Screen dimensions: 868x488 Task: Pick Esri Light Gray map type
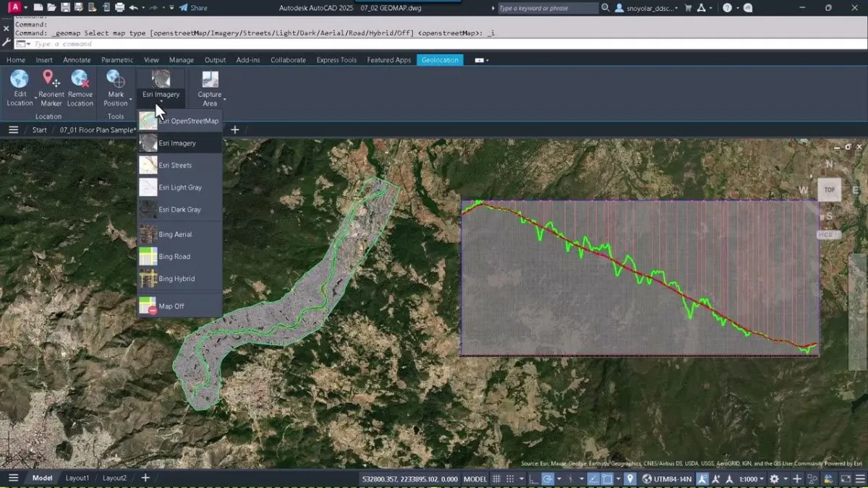click(x=179, y=187)
